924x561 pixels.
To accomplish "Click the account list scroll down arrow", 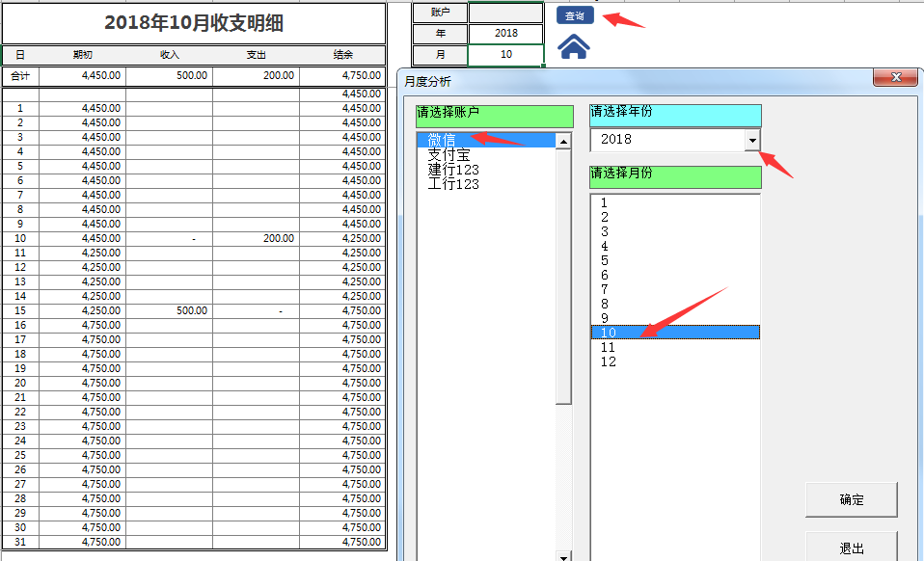I will (x=564, y=557).
